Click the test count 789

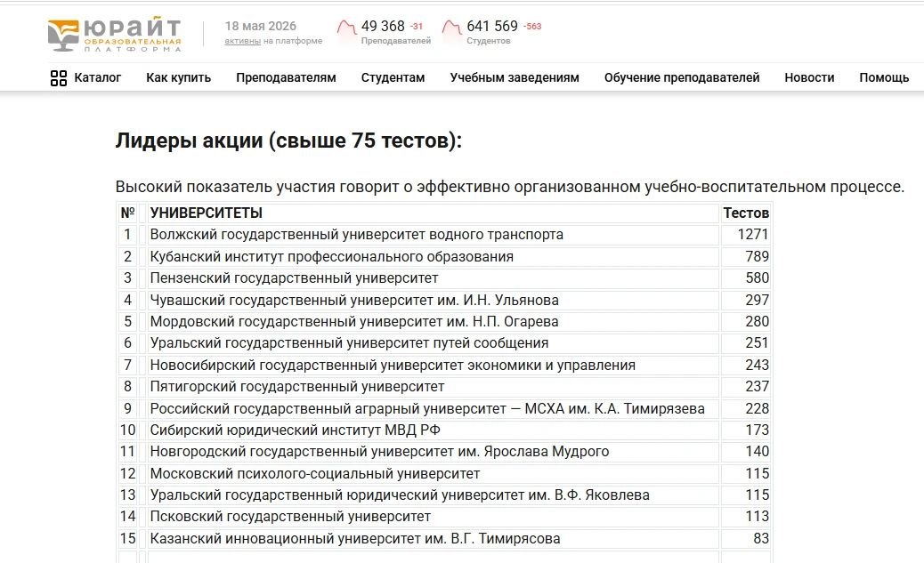(x=758, y=257)
